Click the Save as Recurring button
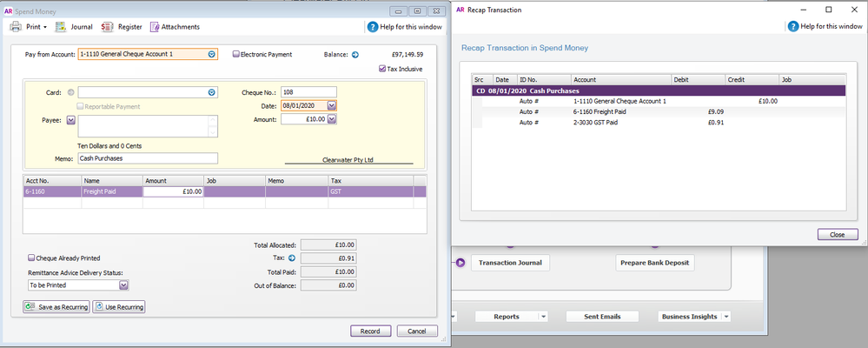 [x=56, y=307]
